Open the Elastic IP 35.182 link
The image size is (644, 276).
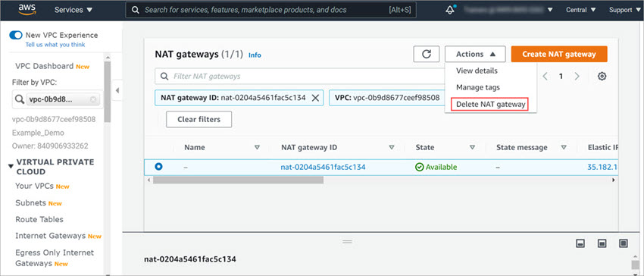pyautogui.click(x=602, y=167)
